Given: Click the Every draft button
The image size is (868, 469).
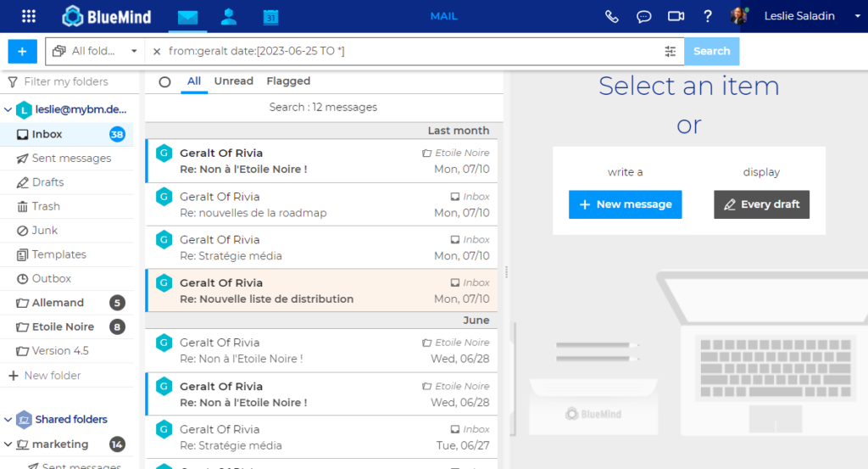Looking at the screenshot, I should (x=761, y=204).
